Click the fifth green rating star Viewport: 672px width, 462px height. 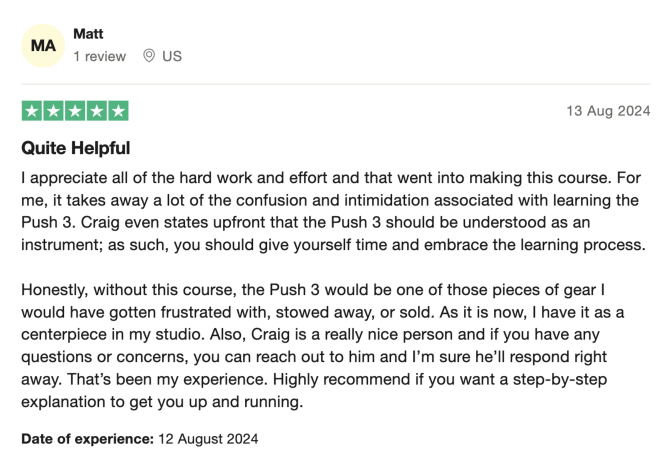pyautogui.click(x=118, y=111)
